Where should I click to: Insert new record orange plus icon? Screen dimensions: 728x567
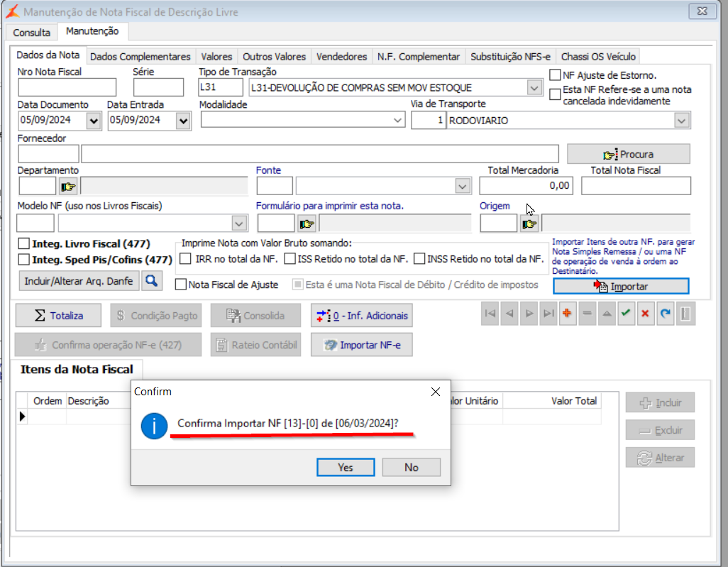[568, 314]
